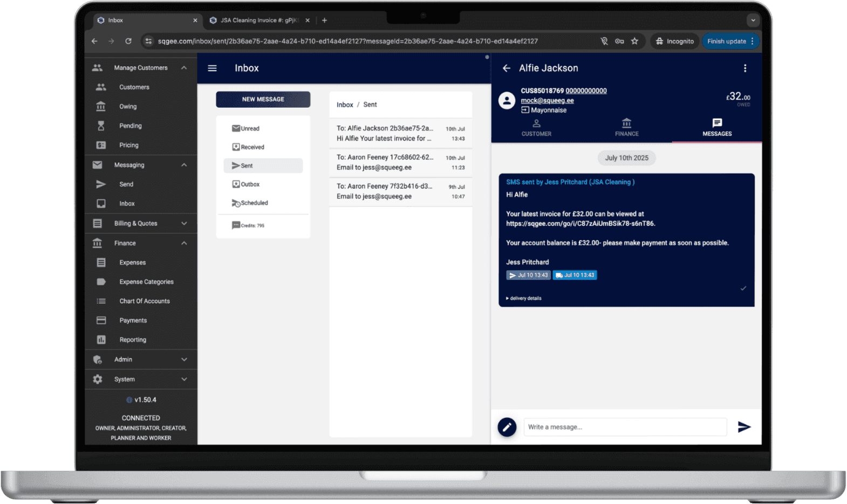Click the pencil edit icon near message box
Image resolution: width=847 pixels, height=504 pixels.
coord(507,427)
